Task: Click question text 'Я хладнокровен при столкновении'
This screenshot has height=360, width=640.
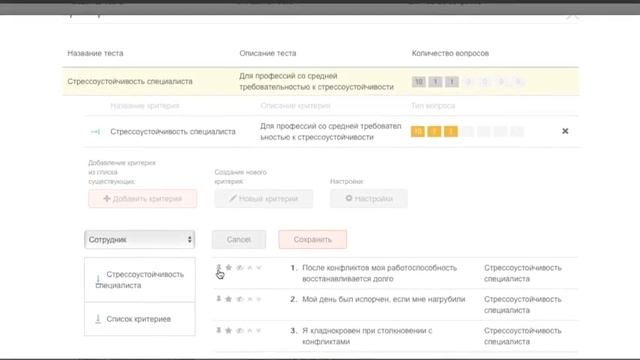Action: (x=367, y=336)
